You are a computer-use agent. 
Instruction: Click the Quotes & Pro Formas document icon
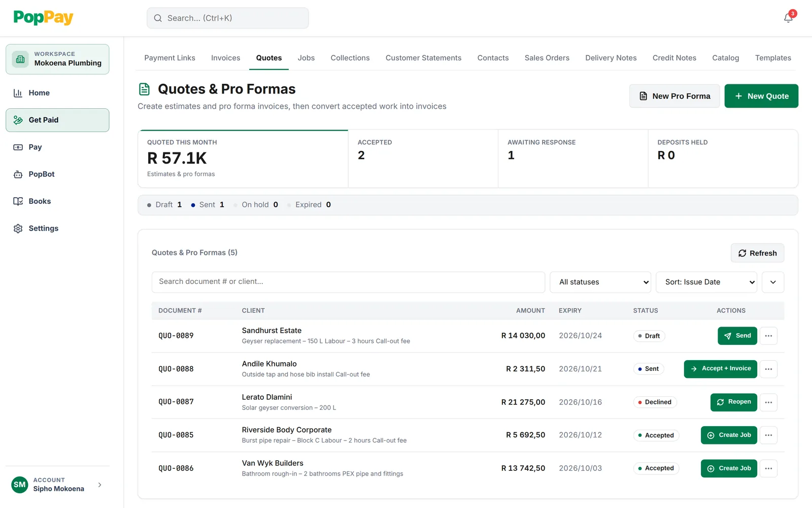click(145, 89)
